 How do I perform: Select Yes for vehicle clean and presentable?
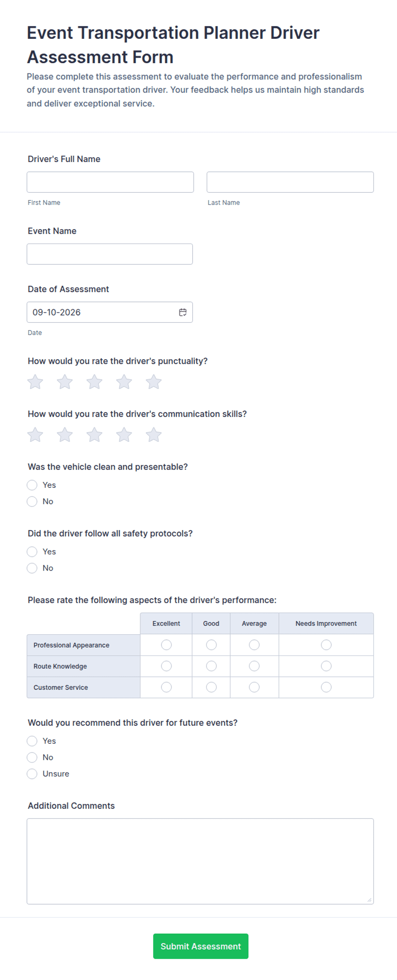click(x=32, y=485)
